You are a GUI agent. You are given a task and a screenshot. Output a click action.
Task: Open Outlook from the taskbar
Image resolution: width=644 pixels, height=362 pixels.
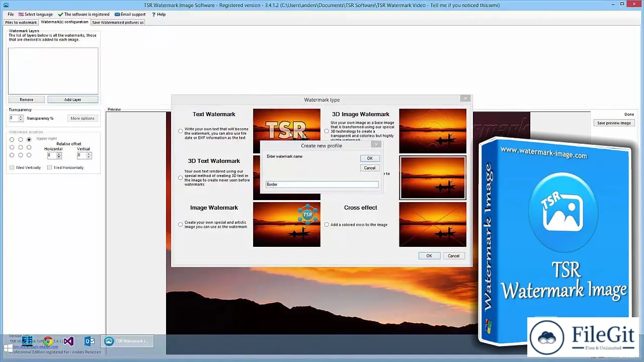coord(89,341)
